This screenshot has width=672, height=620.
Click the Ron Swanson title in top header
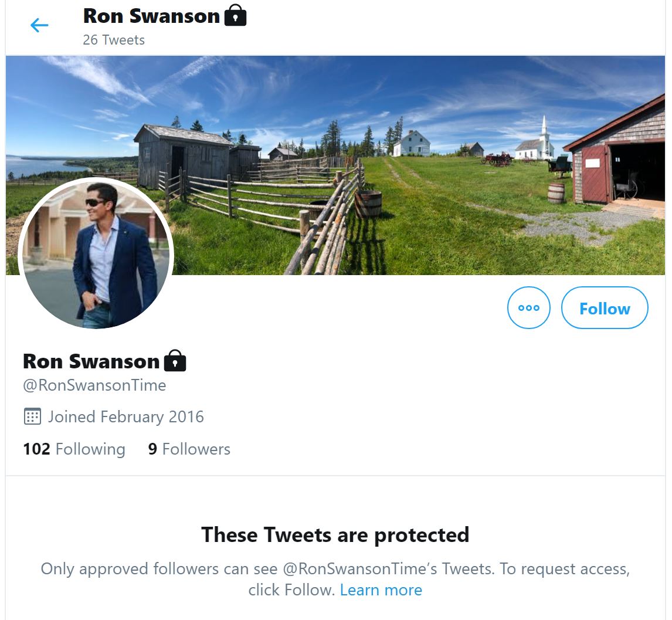[x=151, y=16]
